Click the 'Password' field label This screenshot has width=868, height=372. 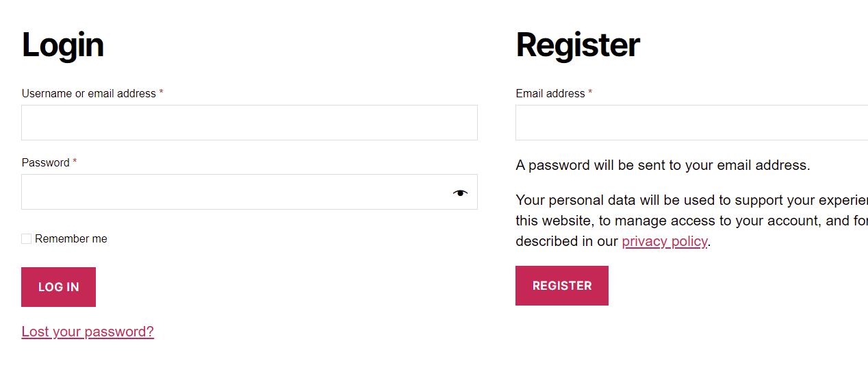point(45,162)
